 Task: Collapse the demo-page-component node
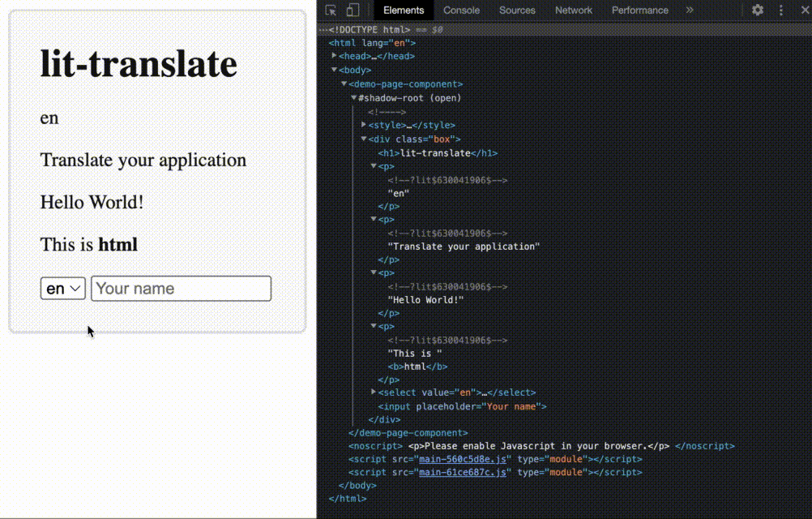point(344,84)
